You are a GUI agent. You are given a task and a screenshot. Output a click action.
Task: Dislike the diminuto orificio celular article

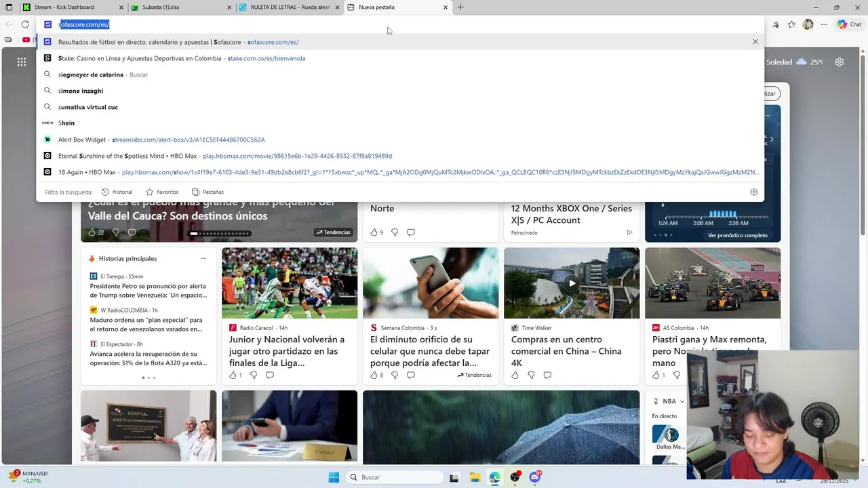(395, 375)
